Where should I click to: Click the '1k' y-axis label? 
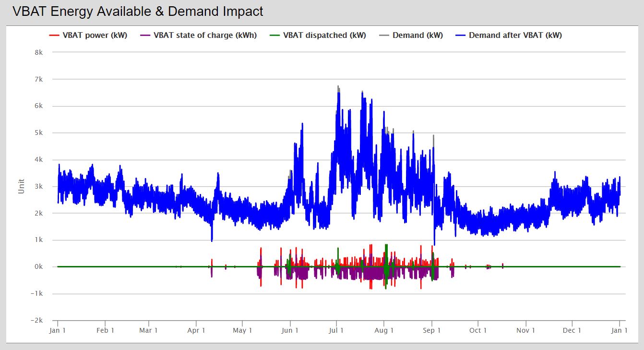point(39,240)
